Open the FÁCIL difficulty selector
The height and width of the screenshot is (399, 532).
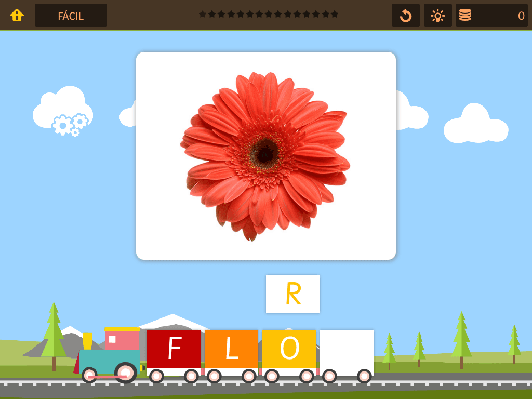71,16
